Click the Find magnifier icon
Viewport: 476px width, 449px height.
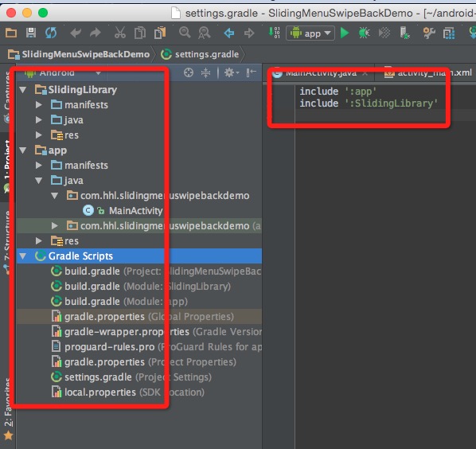(185, 32)
